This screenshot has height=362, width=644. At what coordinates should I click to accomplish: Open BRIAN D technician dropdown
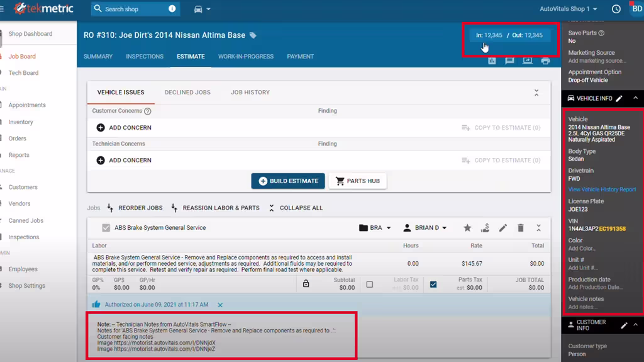[425, 227]
